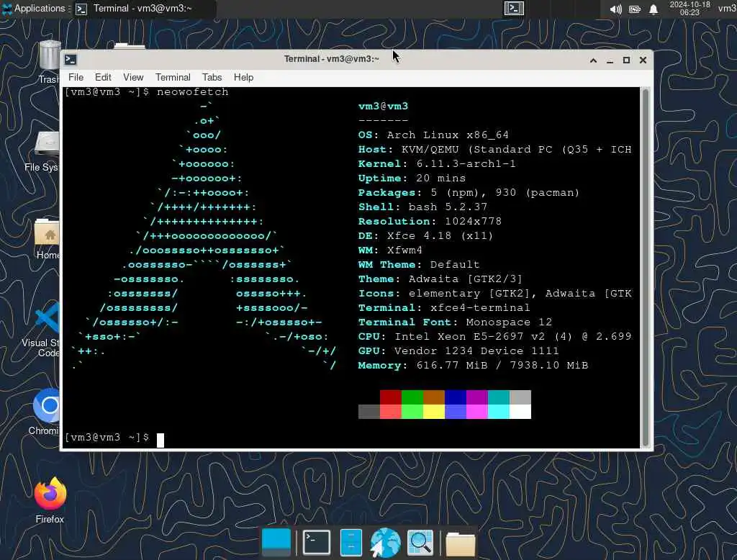Image resolution: width=737 pixels, height=560 pixels.
Task: Click the 'Packages: 5 (npm), 930 (pacman)' line
Action: [x=469, y=192]
